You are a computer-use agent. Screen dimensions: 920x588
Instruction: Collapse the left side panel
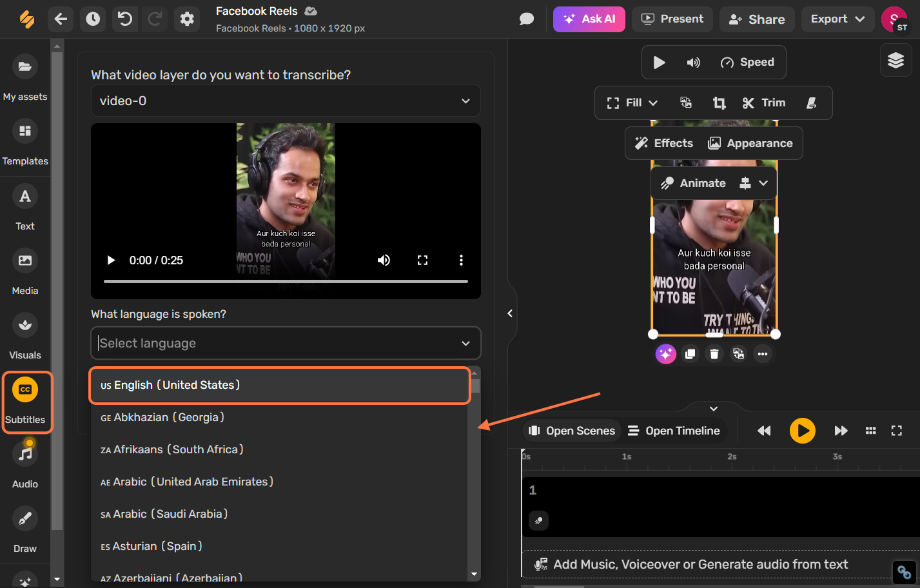[510, 313]
